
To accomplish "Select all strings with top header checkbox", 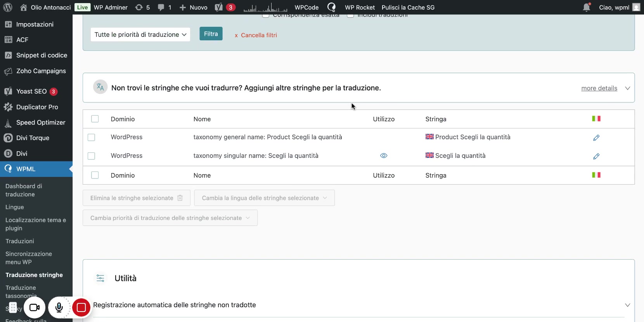I will (x=95, y=119).
